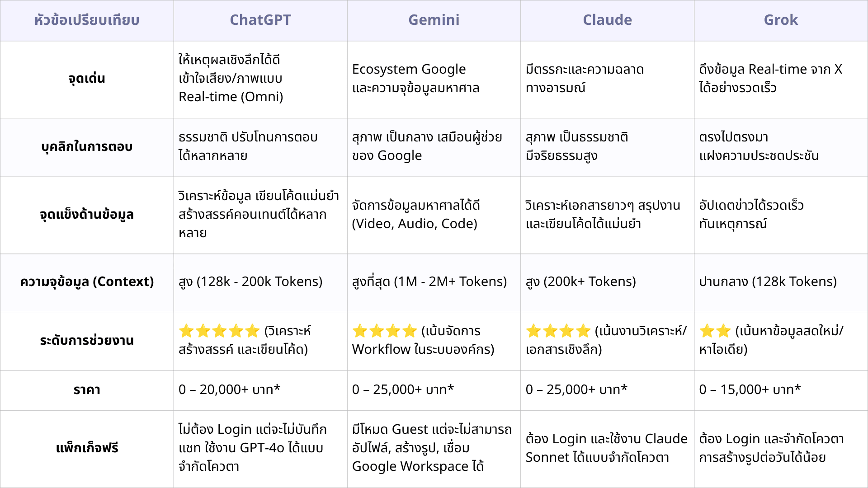The width and height of the screenshot is (868, 488).
Task: Click the Grok price cell 0 – 15,000+ บาท
Action: pos(750,389)
